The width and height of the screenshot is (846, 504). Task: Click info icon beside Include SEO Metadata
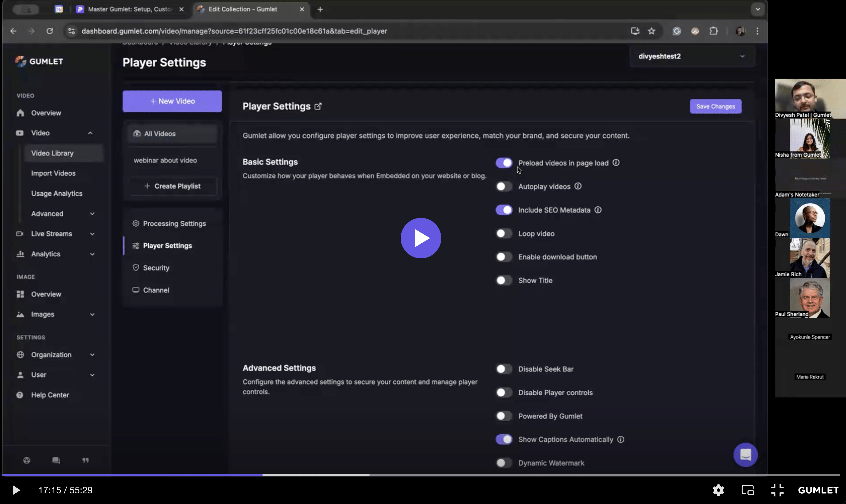coord(598,210)
